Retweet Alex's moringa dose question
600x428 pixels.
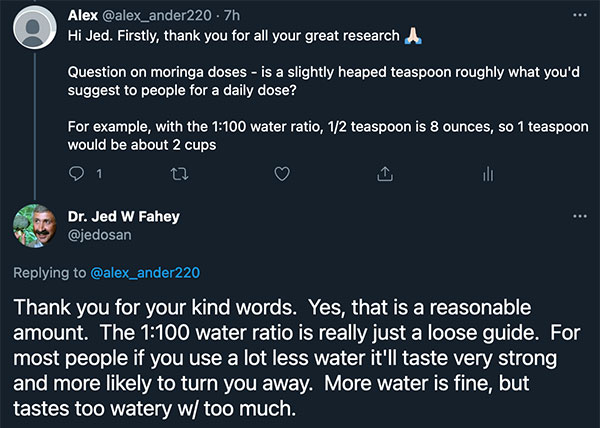point(179,174)
